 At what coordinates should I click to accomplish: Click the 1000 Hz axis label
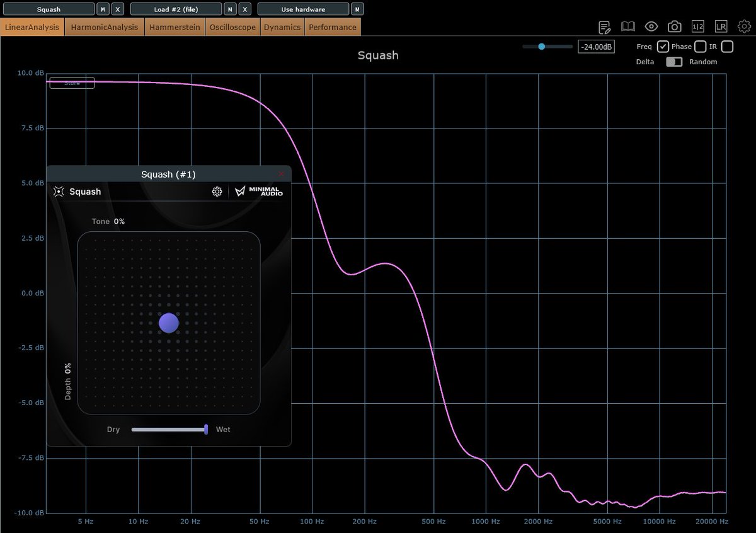tap(485, 522)
